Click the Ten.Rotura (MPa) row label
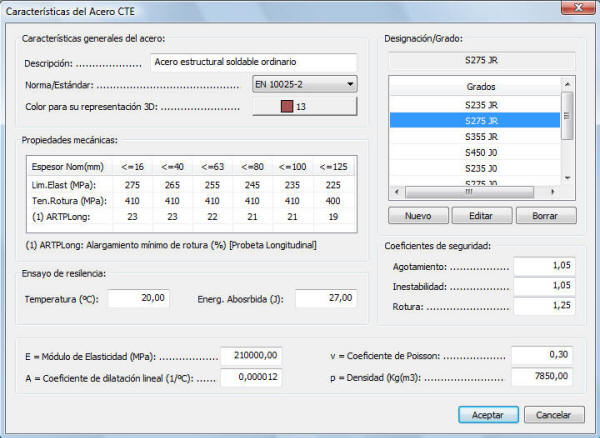The height and width of the screenshot is (438, 600). point(69,201)
